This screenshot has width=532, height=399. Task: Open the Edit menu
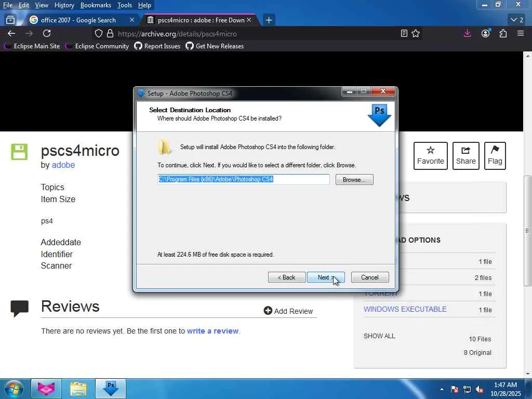(24, 5)
